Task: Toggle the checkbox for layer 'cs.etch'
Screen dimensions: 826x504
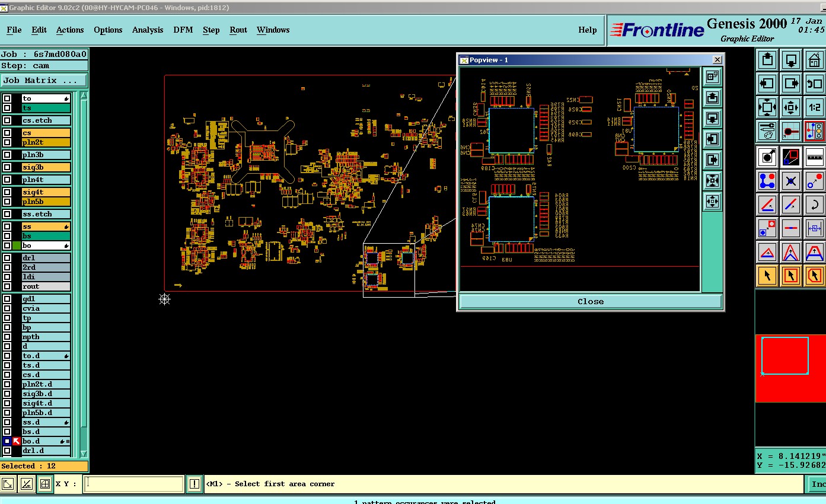Action: 7,120
